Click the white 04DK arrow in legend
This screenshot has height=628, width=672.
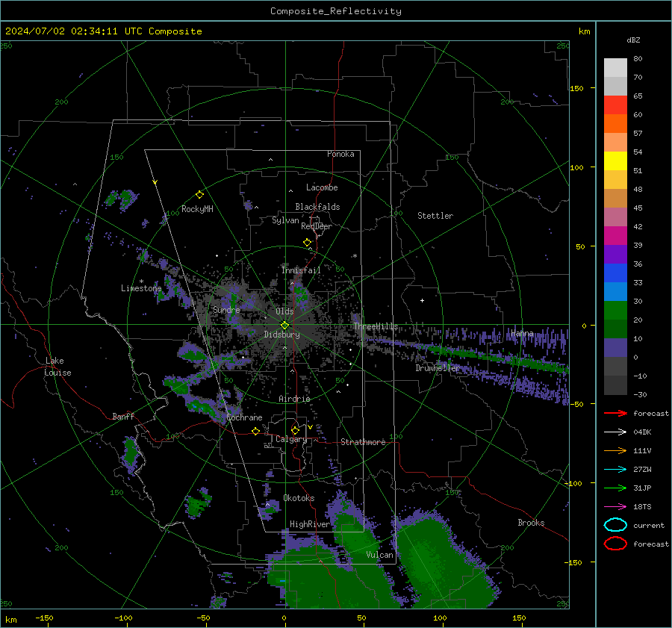[x=615, y=432]
